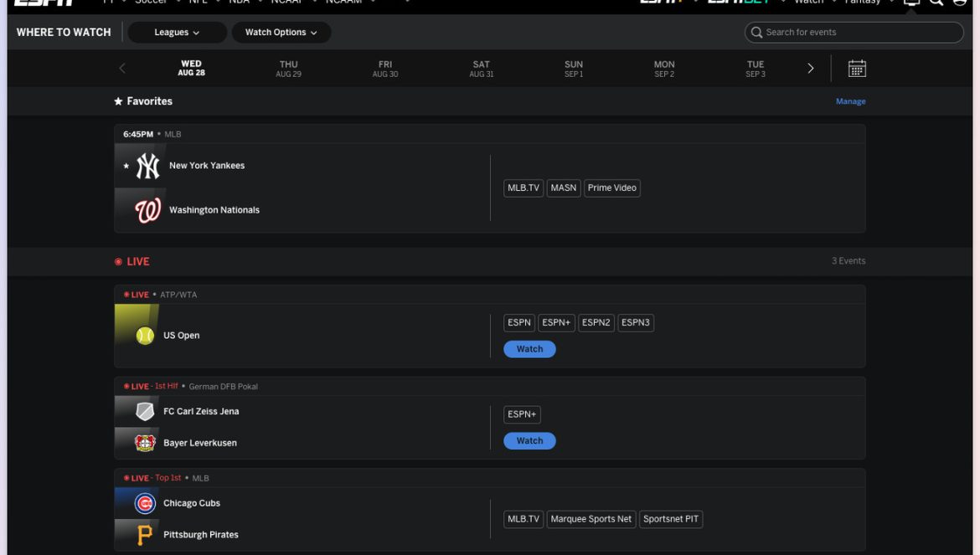Image resolution: width=980 pixels, height=555 pixels.
Task: Click the red LIVE section heading
Action: coord(137,261)
